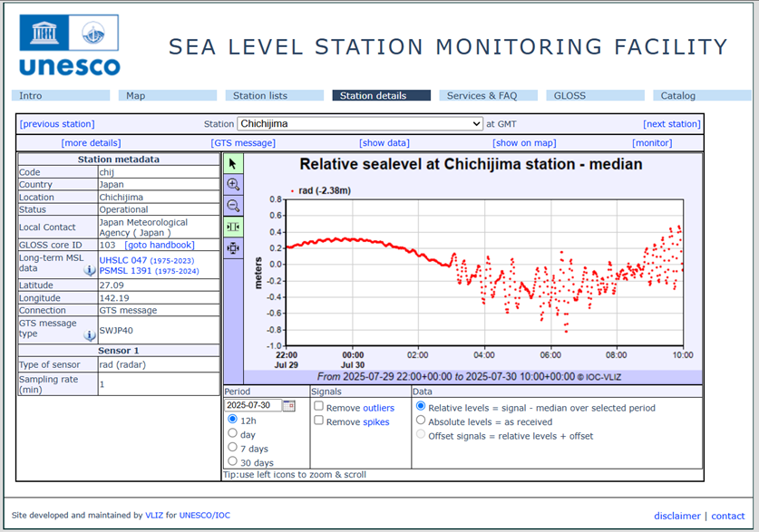Select the Absolute levels radio button
This screenshot has height=532, width=759.
point(420,421)
